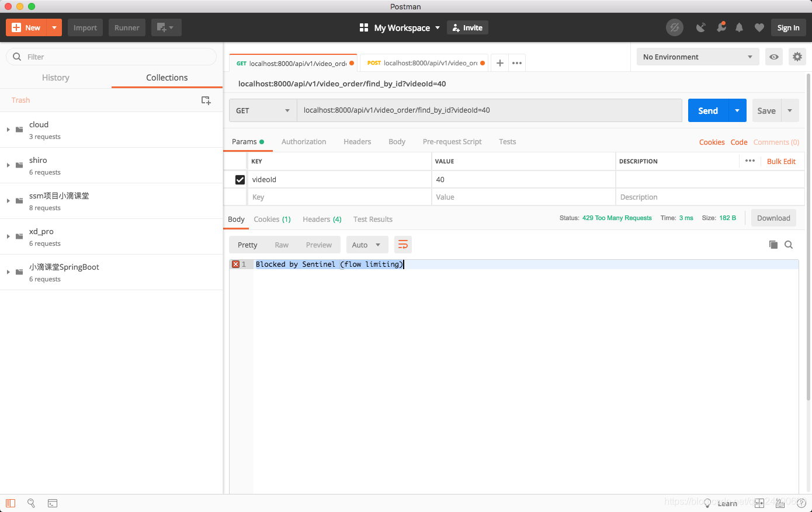Open environment quick look eye icon
This screenshot has width=812, height=512.
click(774, 57)
